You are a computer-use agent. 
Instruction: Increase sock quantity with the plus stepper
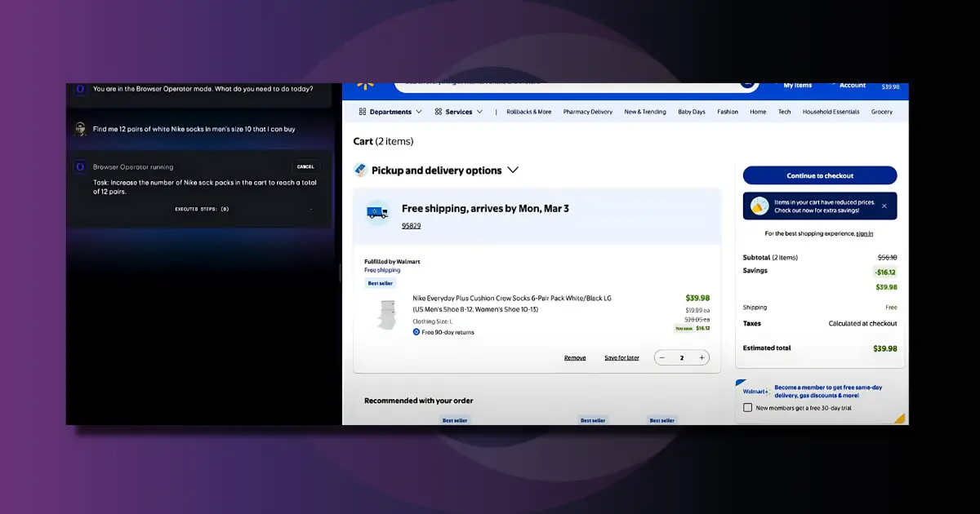pos(701,357)
